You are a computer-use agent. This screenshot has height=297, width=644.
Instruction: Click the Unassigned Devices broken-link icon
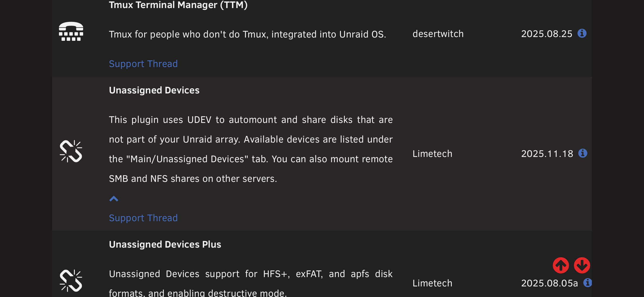71,151
